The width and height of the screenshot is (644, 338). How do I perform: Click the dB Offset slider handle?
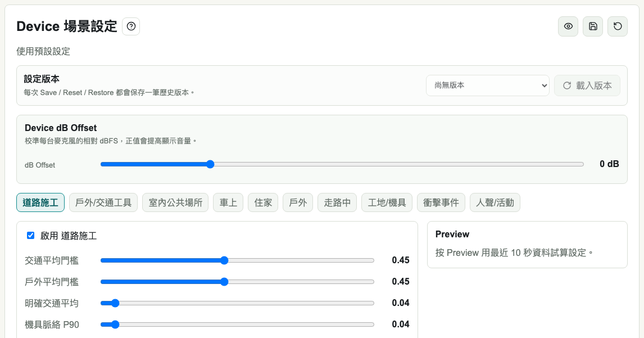coord(210,164)
